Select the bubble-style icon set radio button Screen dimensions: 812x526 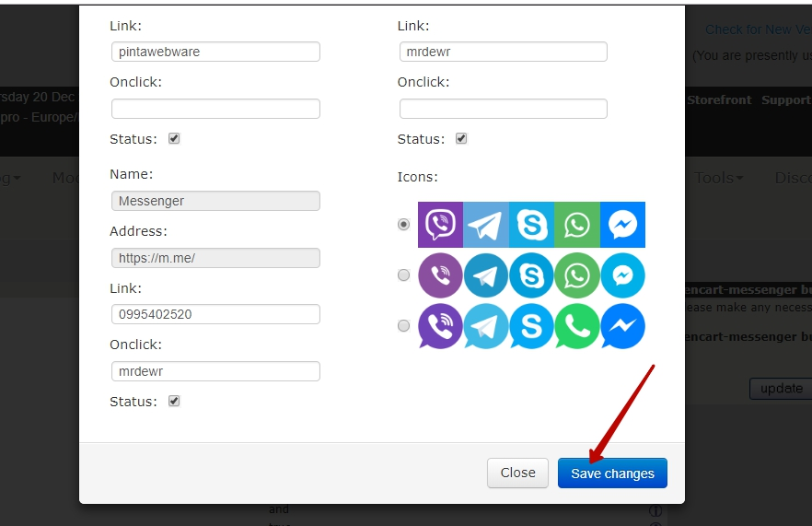(403, 326)
